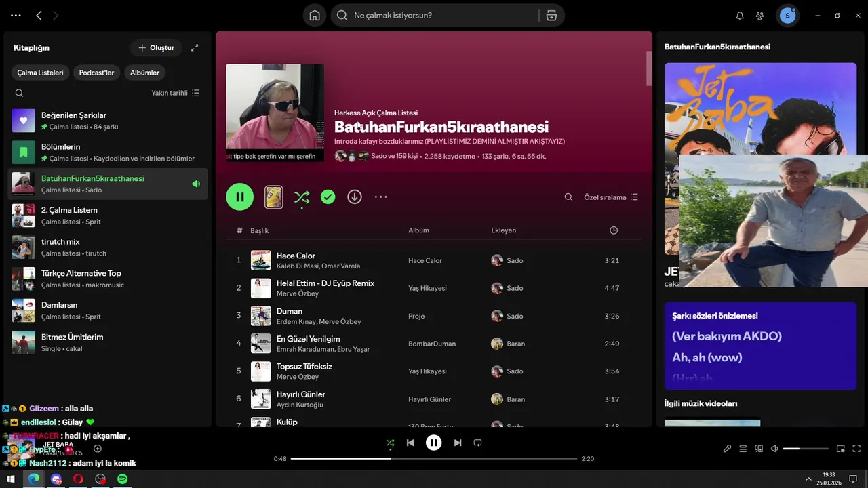The width and height of the screenshot is (868, 488).
Task: Open Bölümlerin in library
Action: 108,152
